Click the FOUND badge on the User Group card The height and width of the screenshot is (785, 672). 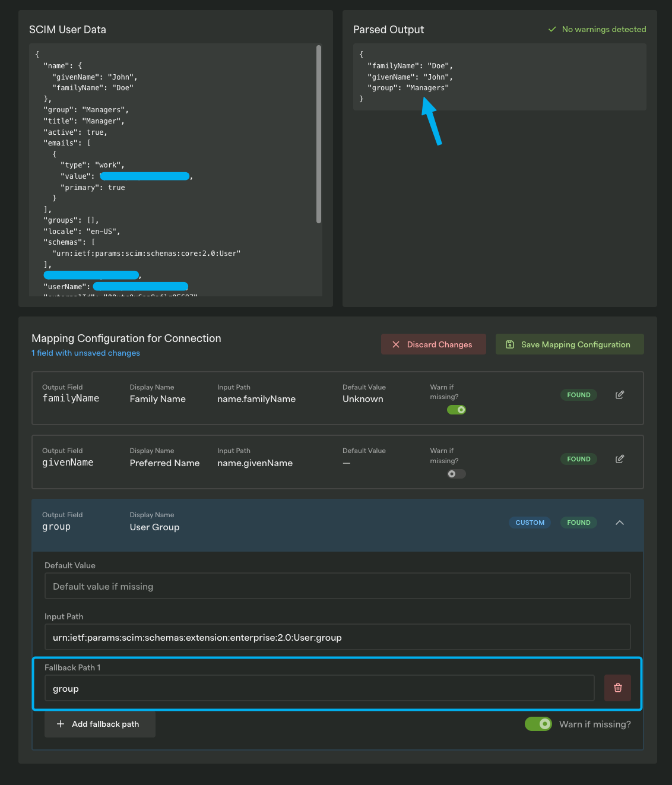pos(578,523)
